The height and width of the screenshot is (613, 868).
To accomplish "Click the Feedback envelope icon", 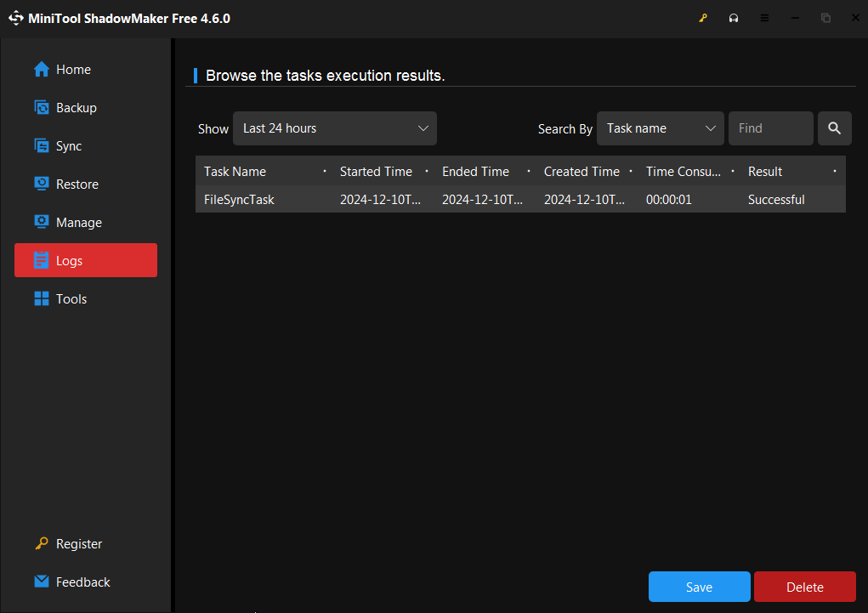I will [42, 582].
